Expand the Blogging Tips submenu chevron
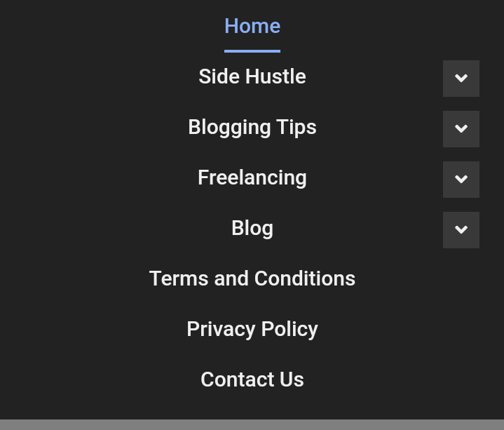Image resolution: width=504 pixels, height=430 pixels. pos(461,128)
